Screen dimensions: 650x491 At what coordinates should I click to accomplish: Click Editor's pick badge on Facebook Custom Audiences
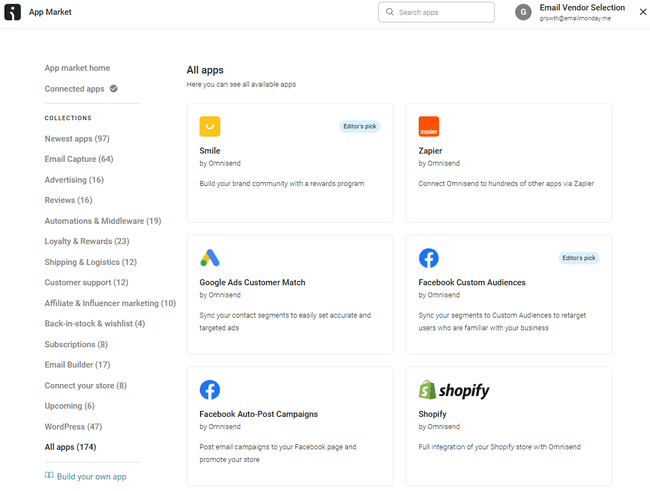[579, 258]
